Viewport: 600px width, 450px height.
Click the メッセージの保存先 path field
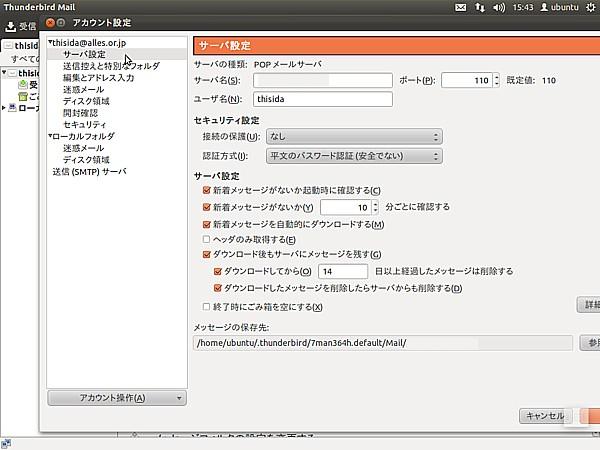[x=383, y=343]
